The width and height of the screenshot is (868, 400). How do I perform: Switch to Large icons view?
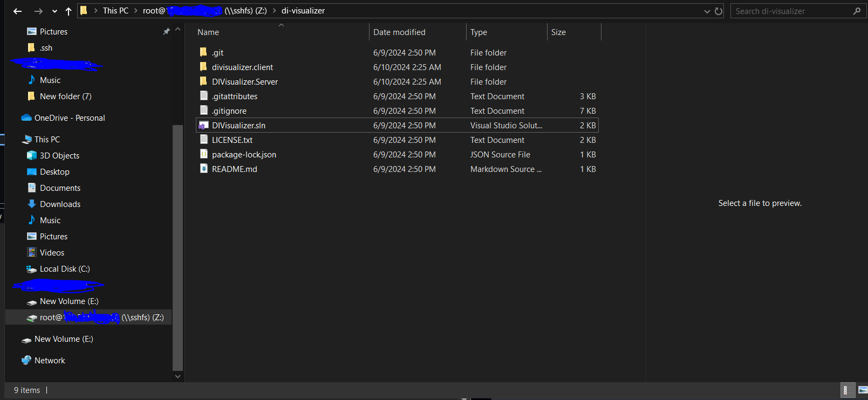coord(862,390)
